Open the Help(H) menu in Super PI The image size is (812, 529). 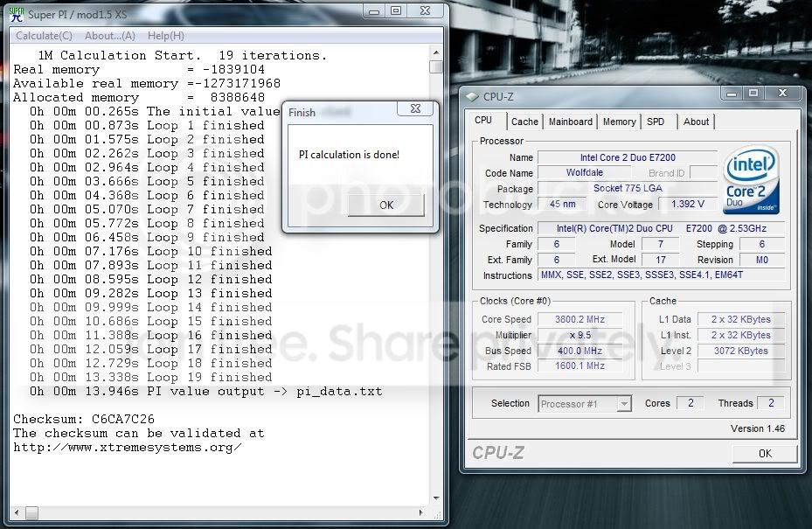tap(166, 36)
